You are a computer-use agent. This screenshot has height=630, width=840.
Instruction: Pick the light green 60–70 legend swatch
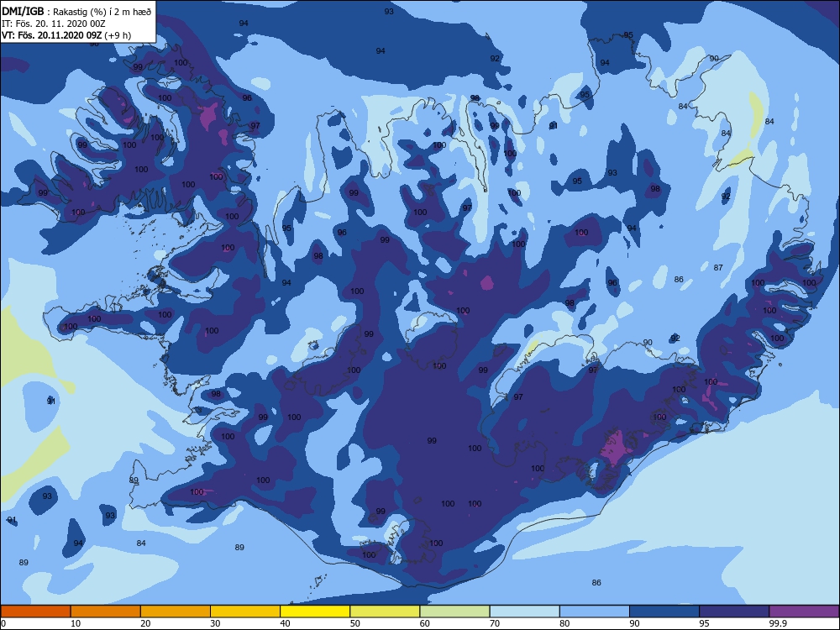[454, 612]
